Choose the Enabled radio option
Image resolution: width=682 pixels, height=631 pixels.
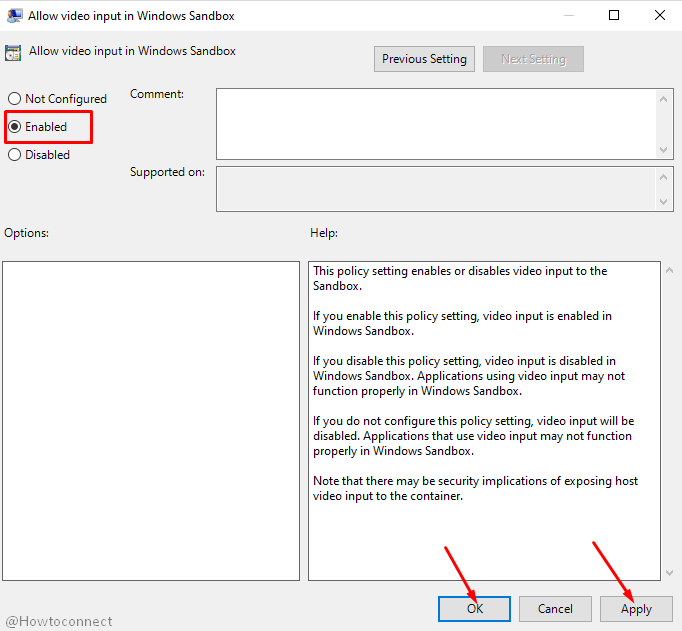[x=14, y=127]
